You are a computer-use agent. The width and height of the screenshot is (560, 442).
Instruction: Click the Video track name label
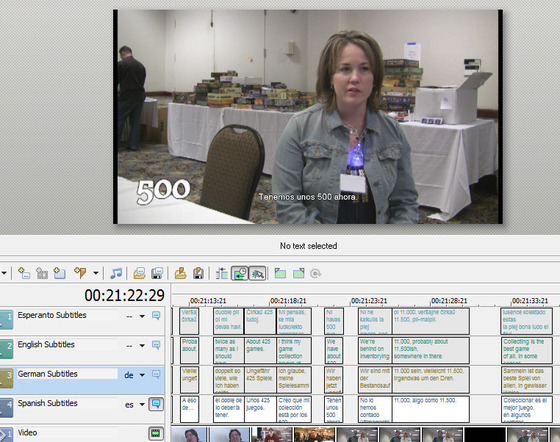point(28,433)
